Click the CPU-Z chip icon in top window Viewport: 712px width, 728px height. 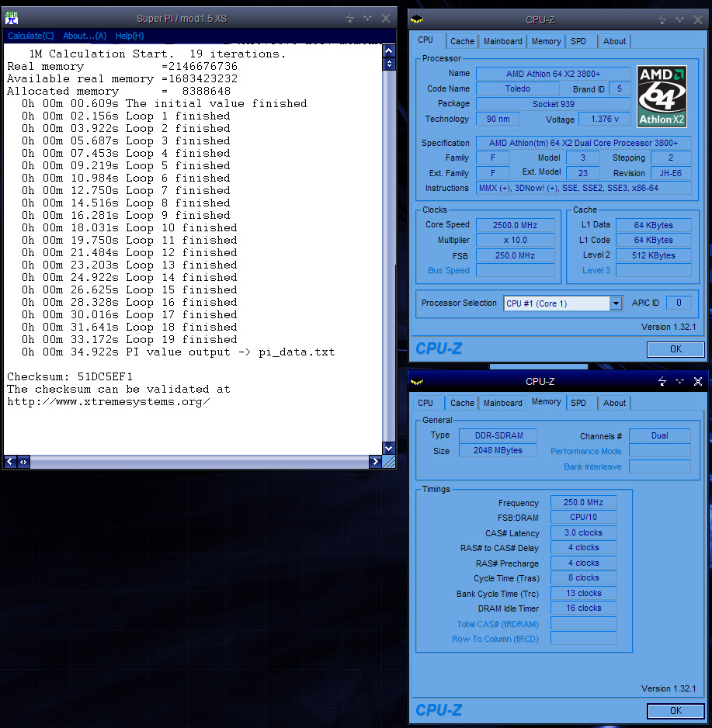[417, 19]
